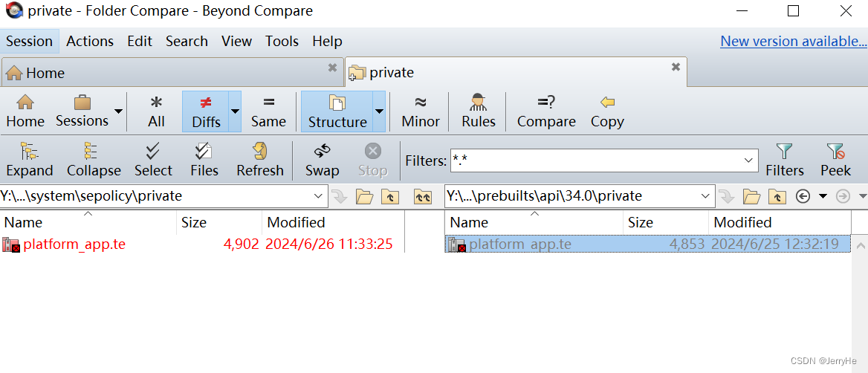The height and width of the screenshot is (373, 868).
Task: Swap left and right sides
Action: pyautogui.click(x=323, y=160)
